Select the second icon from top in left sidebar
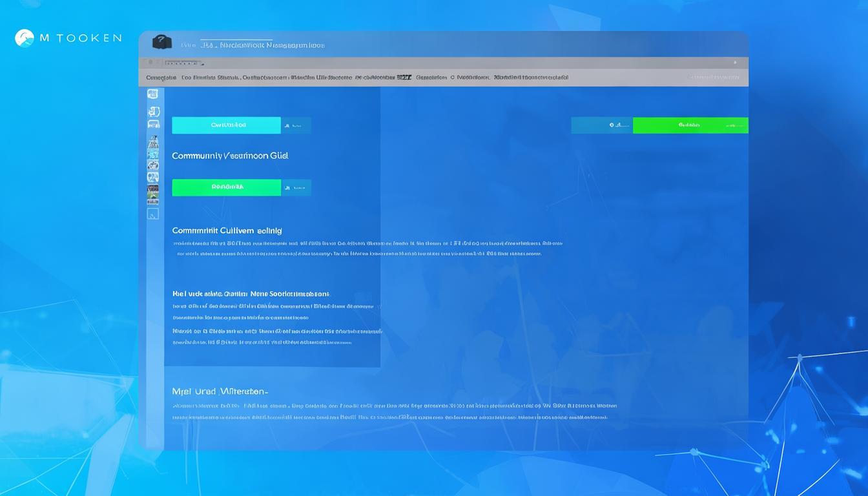868x496 pixels. [153, 110]
